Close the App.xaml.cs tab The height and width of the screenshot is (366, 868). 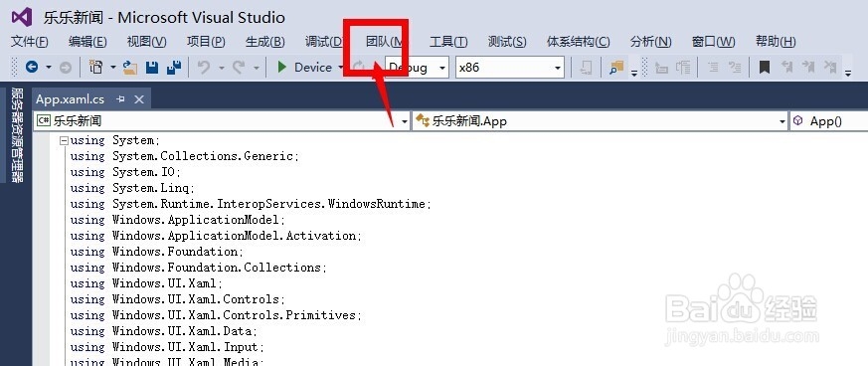tap(139, 99)
